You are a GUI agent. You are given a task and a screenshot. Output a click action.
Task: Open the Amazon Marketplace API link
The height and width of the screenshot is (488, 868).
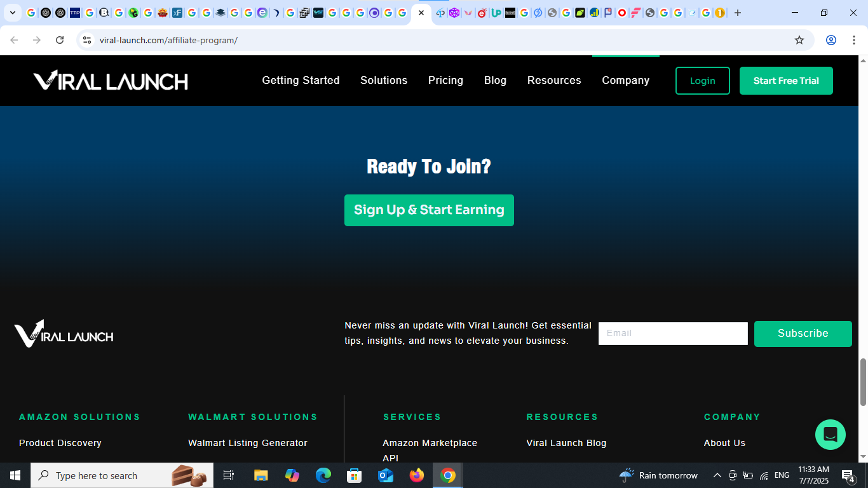coord(430,451)
